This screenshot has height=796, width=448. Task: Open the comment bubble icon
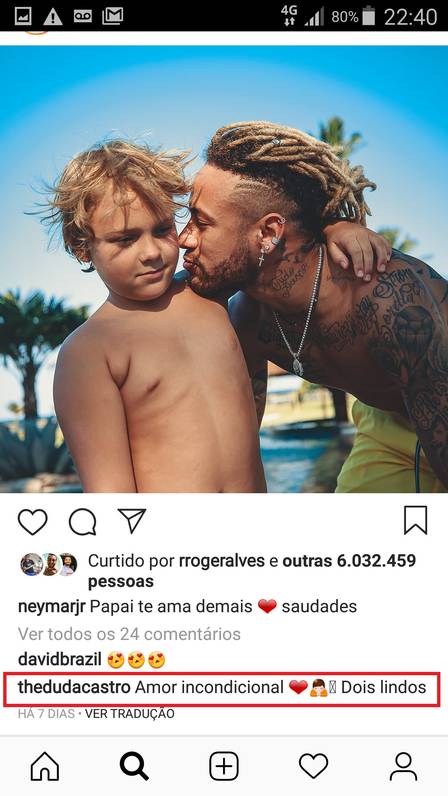[x=82, y=522]
